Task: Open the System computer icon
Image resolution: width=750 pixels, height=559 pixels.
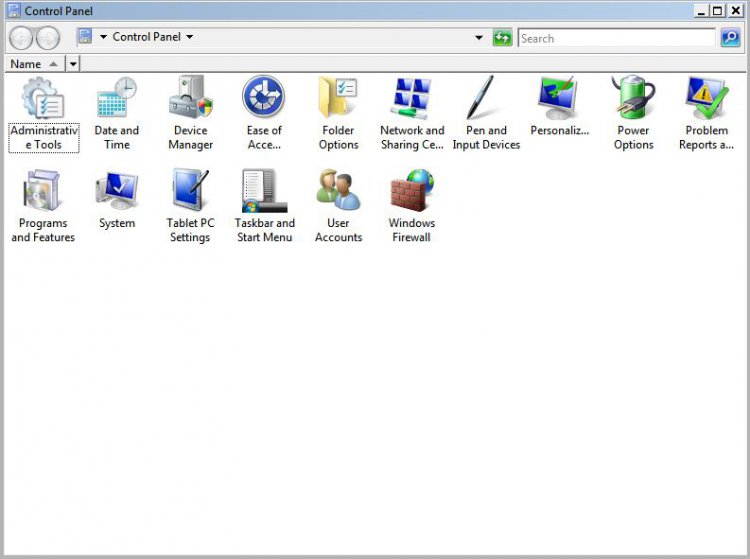Action: click(x=117, y=190)
